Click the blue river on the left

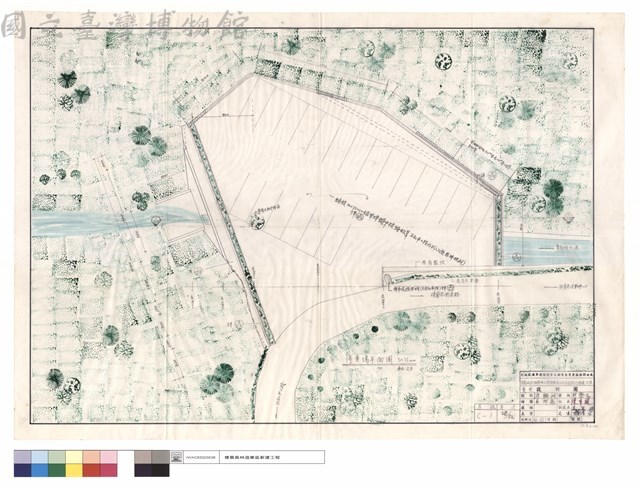pos(118,221)
